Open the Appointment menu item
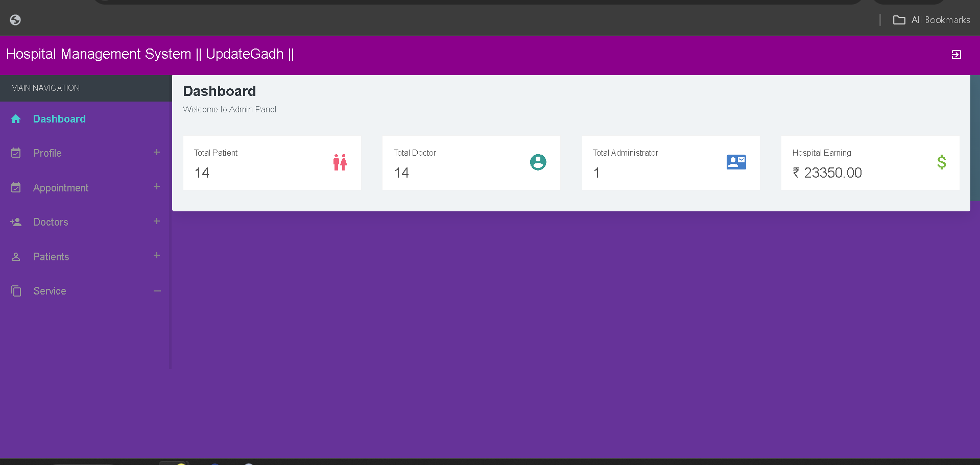Screen dimensions: 980x465 click(x=61, y=188)
